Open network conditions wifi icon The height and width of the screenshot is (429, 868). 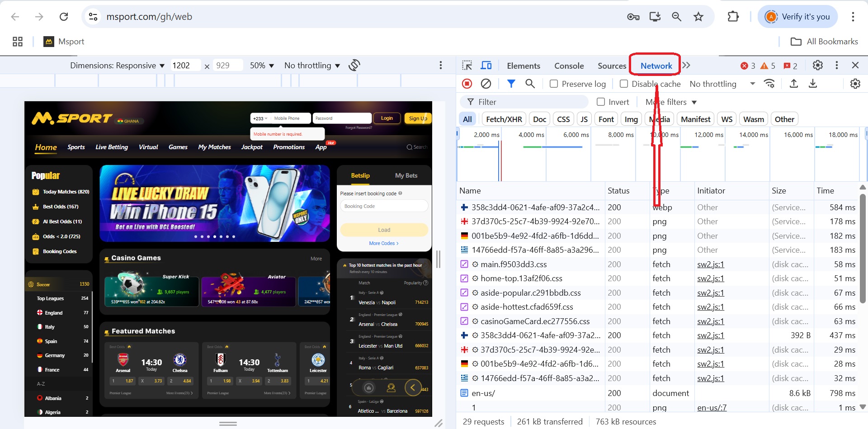click(x=769, y=84)
